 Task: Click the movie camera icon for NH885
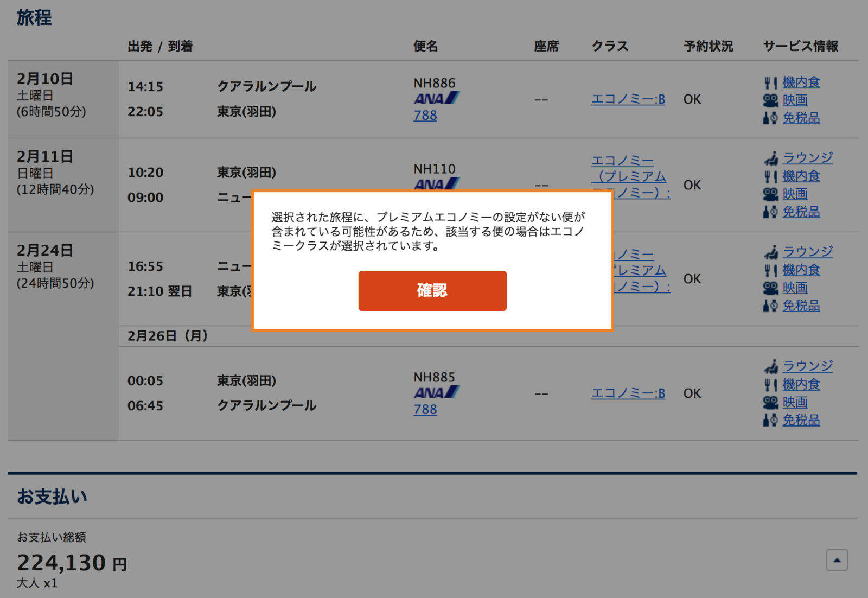(770, 403)
